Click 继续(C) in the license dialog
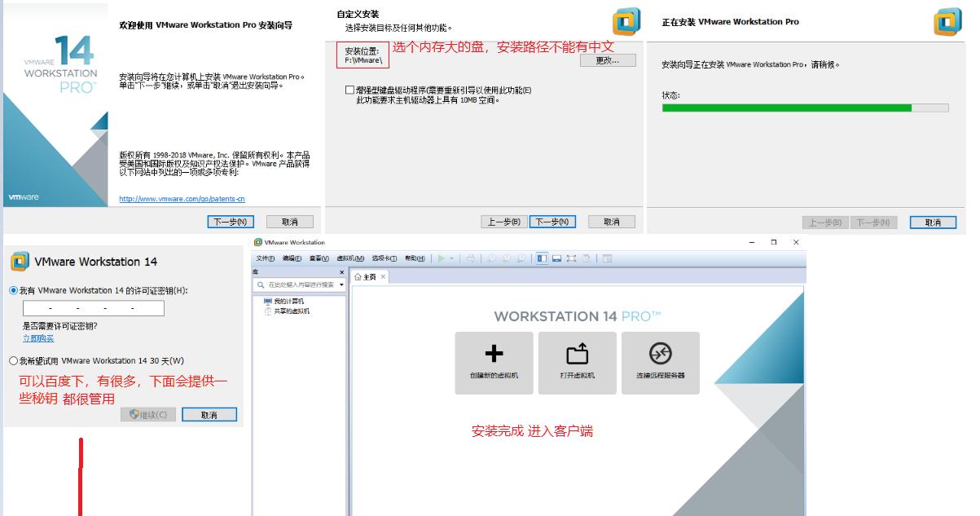The image size is (980, 516). pos(147,415)
